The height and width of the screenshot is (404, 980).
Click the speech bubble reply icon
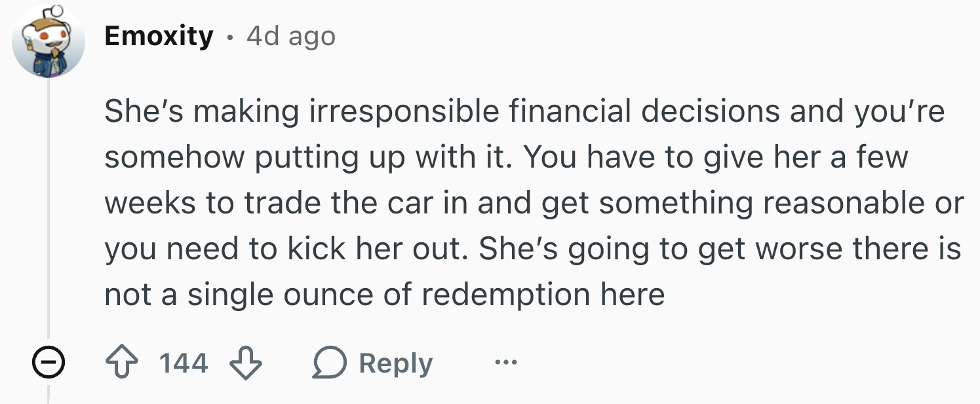pos(328,364)
